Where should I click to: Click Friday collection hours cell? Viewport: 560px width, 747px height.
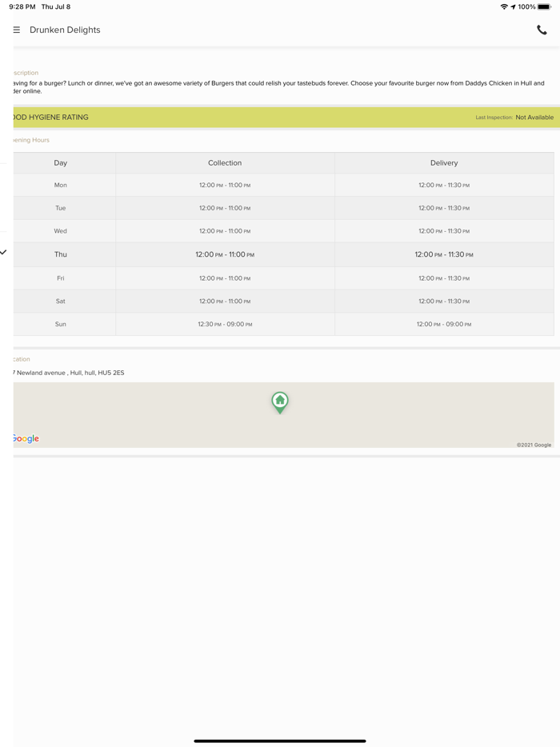(x=225, y=278)
